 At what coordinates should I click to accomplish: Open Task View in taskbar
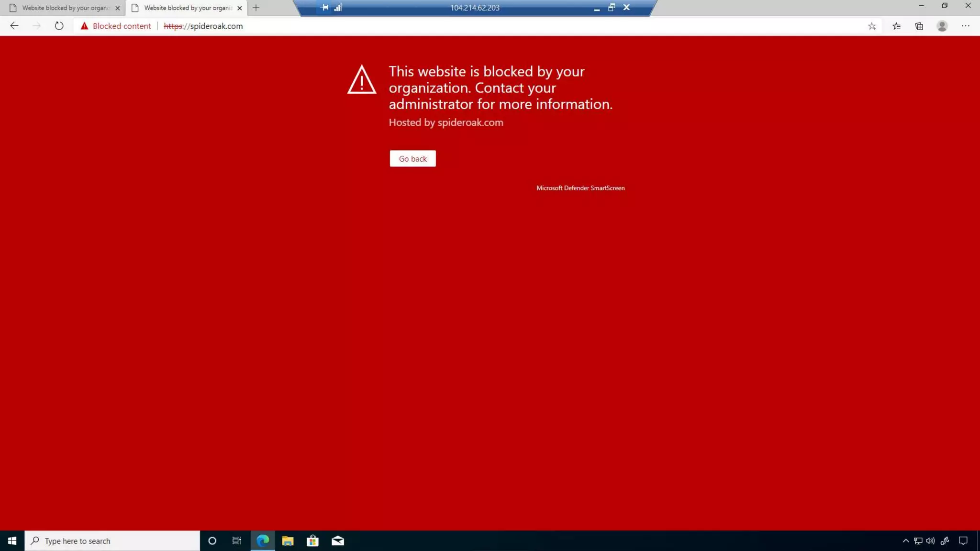[x=236, y=541]
